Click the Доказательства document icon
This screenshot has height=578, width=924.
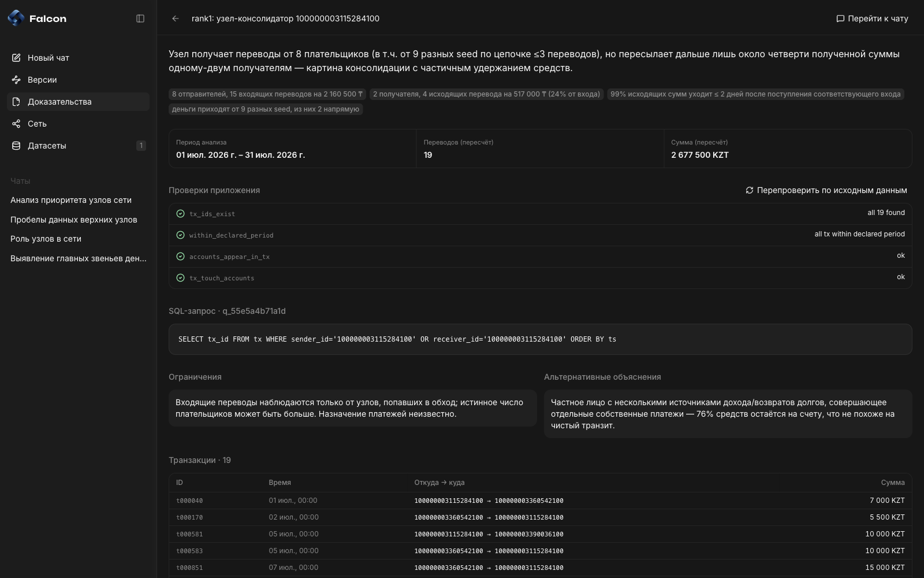[x=16, y=102]
